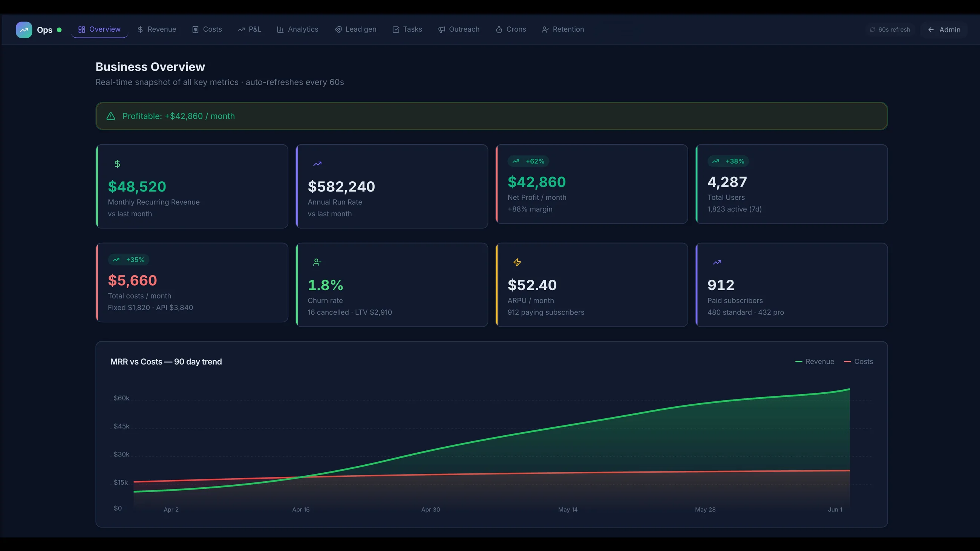Viewport: 980px width, 551px height.
Task: Click '912 paying subscribers' text
Action: [x=546, y=312]
